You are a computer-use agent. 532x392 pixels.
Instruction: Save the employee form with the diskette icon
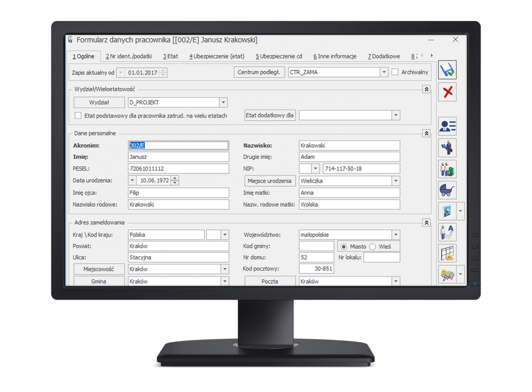[448, 70]
